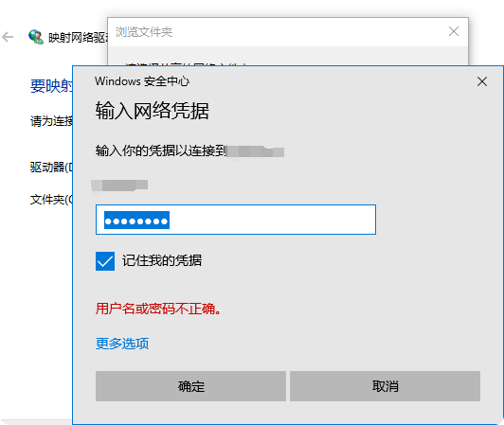The image size is (504, 425).
Task: Cancel with the 取消 button
Action: [x=385, y=386]
